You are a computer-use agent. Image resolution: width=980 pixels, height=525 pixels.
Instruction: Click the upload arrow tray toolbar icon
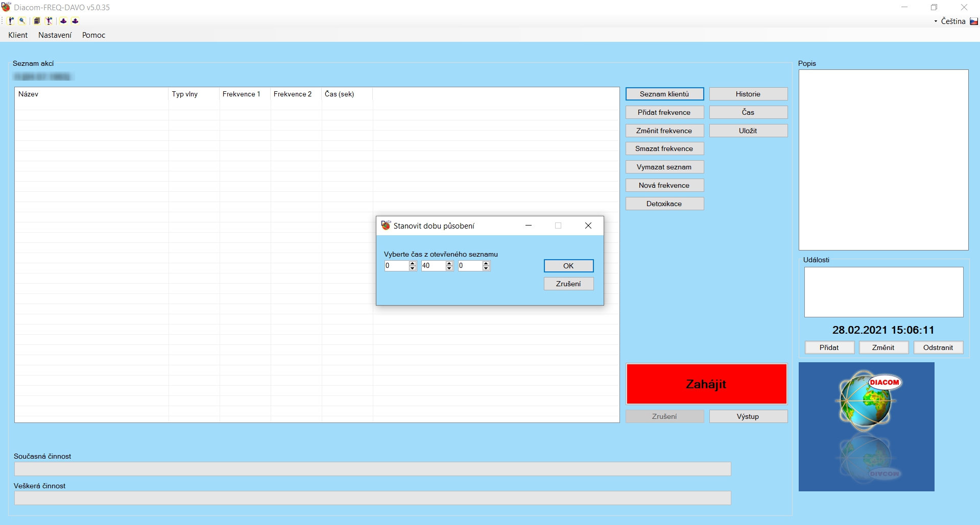[x=75, y=21]
